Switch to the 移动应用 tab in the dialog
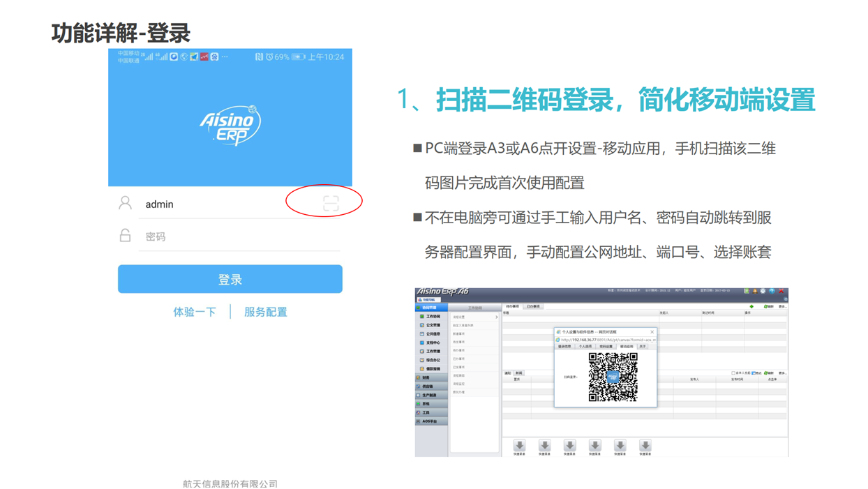This screenshot has height=489, width=868. [x=627, y=346]
